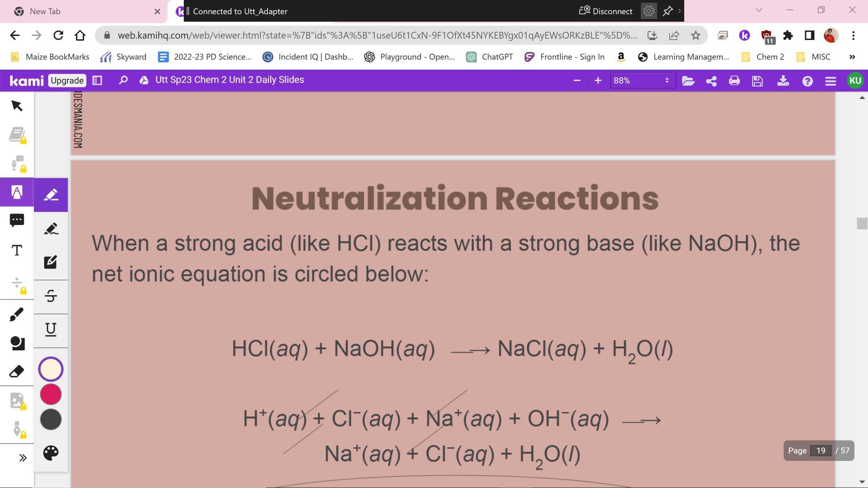868x488 pixels.
Task: Expand the collapsed toolbar chevrons
Action: tap(23, 458)
